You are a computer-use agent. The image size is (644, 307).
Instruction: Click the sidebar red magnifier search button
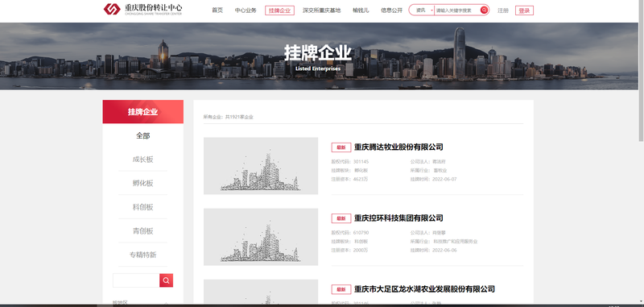click(x=167, y=280)
